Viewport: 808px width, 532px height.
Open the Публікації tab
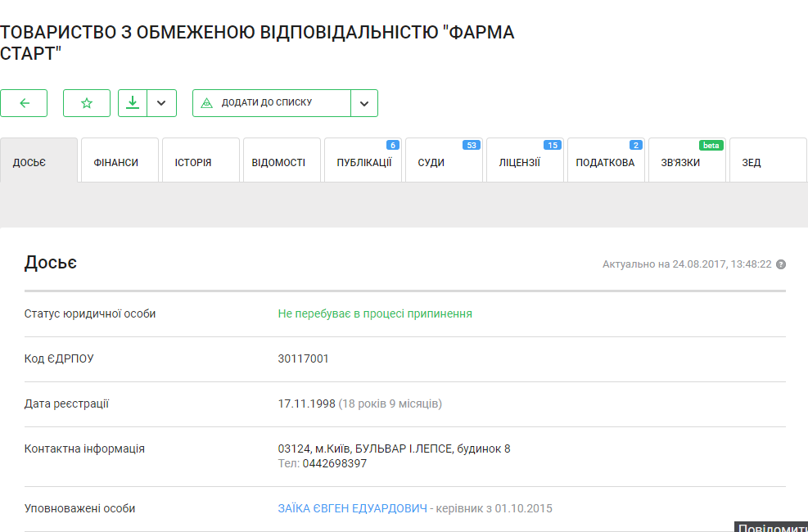click(363, 162)
